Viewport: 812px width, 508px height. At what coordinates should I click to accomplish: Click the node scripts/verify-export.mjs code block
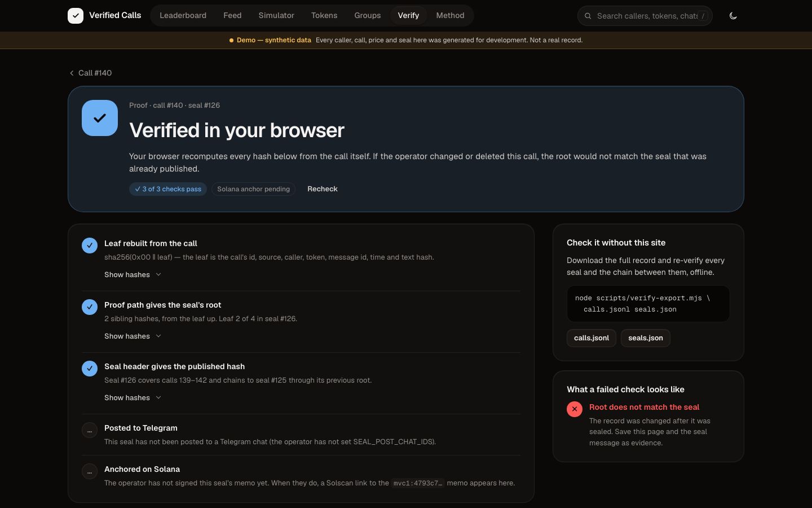(648, 304)
